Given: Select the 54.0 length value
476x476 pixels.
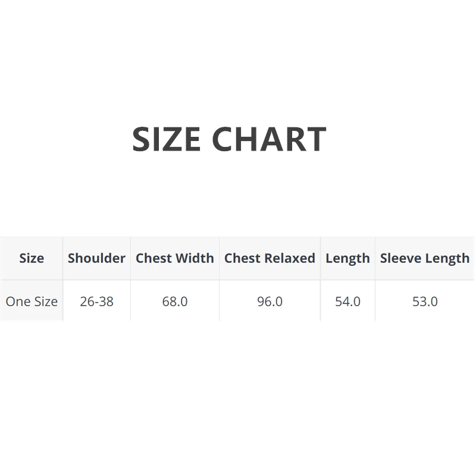Looking at the screenshot, I should (x=347, y=302).
